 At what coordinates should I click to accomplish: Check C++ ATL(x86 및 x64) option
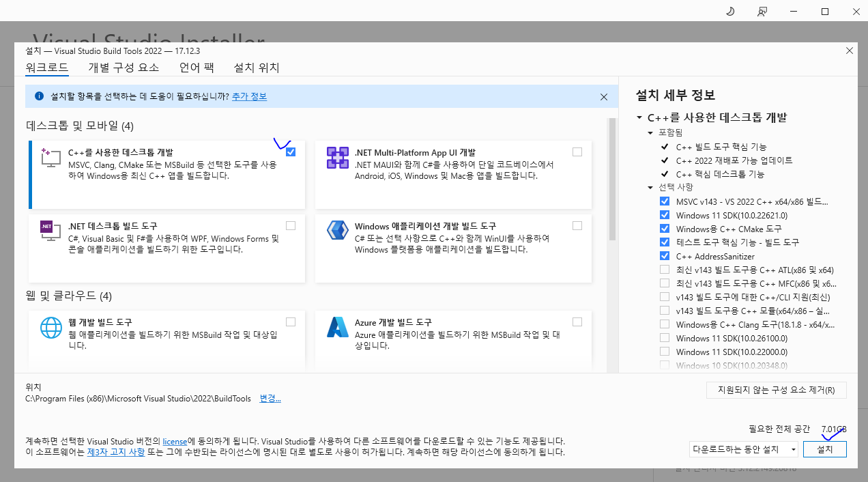pyautogui.click(x=665, y=270)
